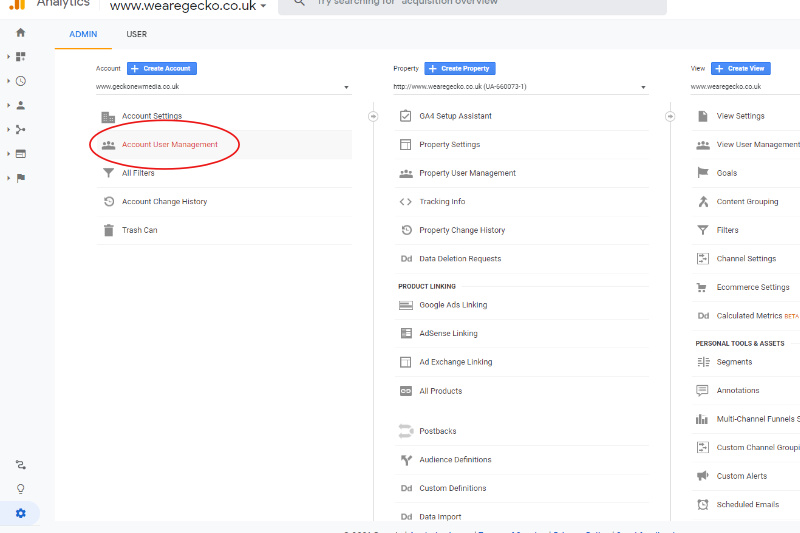
Task: Open Ad Exchange Linking
Action: [521, 362]
